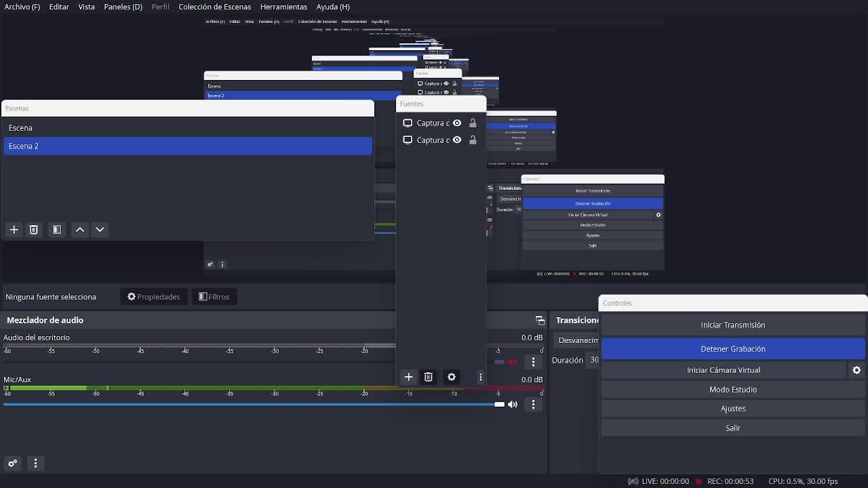The image size is (868, 488).
Task: Open the Mic/Aux three-dot options menu
Action: pyautogui.click(x=533, y=405)
